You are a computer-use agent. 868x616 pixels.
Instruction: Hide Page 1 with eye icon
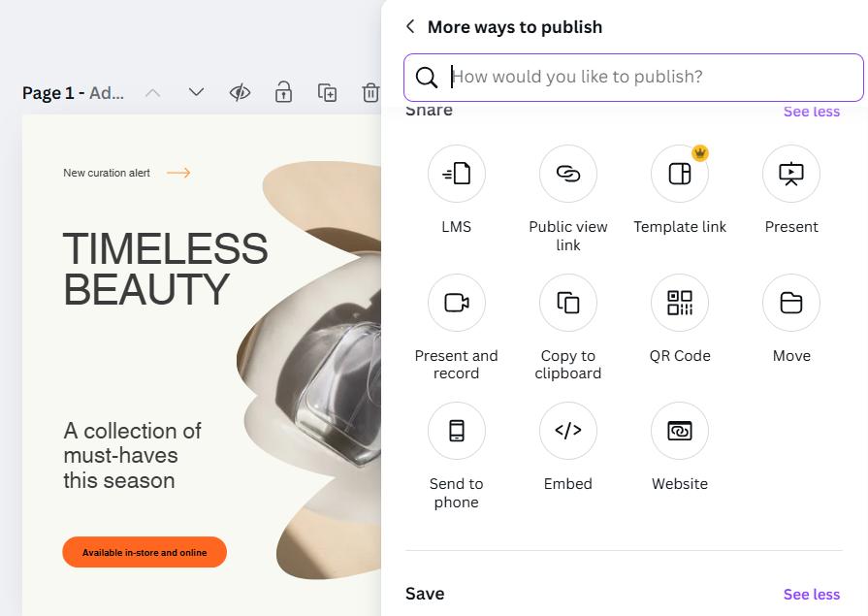pos(240,93)
